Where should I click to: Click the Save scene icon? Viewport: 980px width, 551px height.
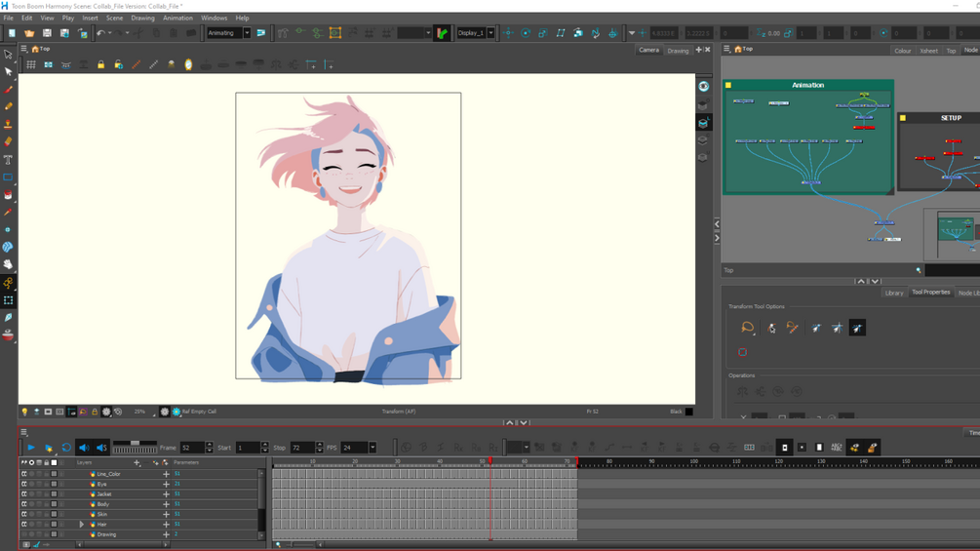[47, 33]
